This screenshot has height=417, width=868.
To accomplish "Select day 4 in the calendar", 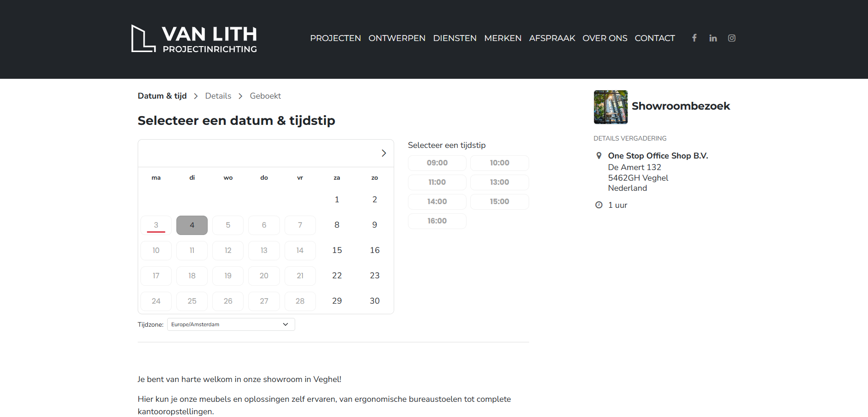I will (192, 225).
